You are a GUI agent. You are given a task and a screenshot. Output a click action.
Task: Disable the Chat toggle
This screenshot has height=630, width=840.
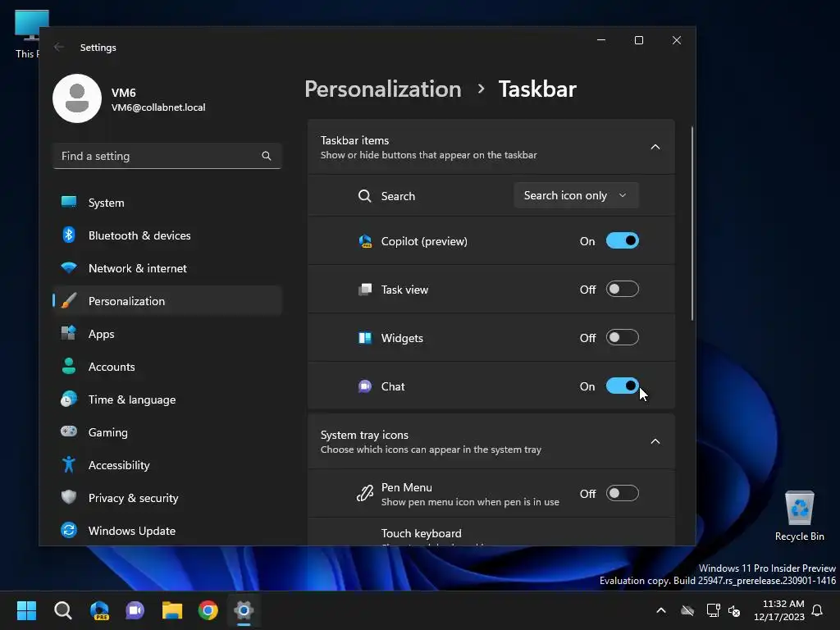pos(623,386)
